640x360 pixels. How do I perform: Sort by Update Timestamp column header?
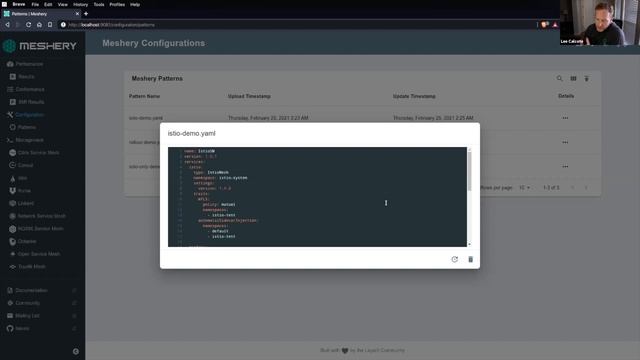[x=414, y=96]
